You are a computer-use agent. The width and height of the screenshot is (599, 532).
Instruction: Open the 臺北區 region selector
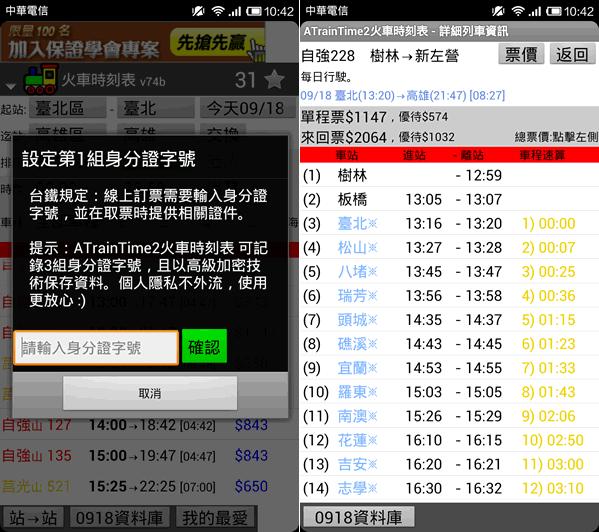67,108
